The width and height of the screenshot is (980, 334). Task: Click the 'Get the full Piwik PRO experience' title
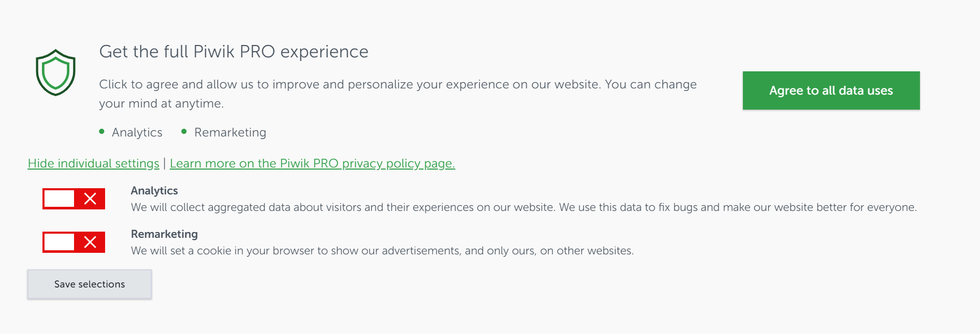pos(233,52)
